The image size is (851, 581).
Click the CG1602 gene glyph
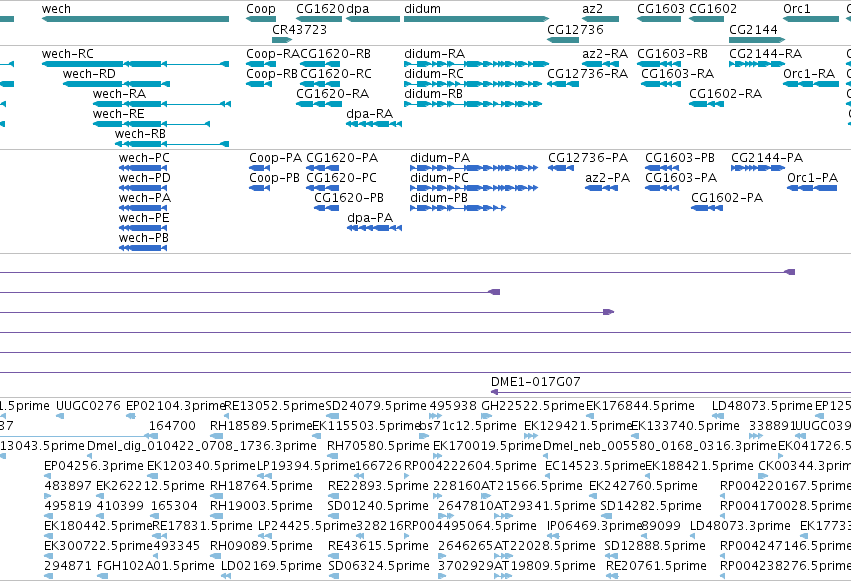[706, 19]
